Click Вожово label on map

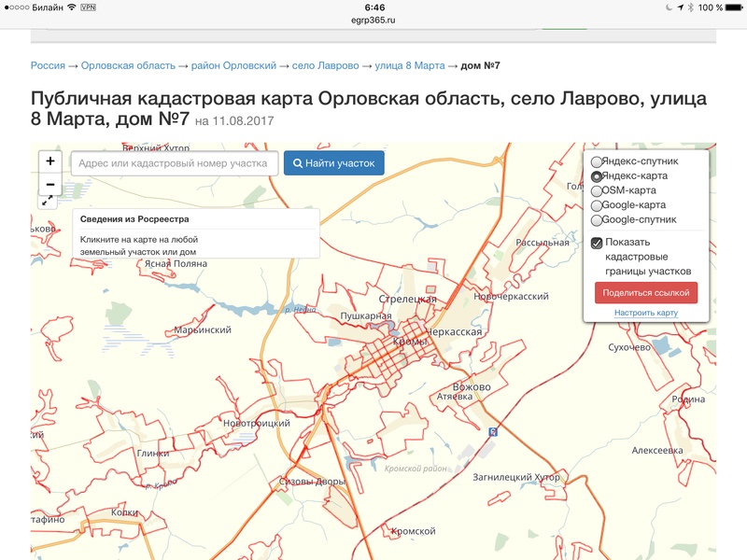[472, 386]
